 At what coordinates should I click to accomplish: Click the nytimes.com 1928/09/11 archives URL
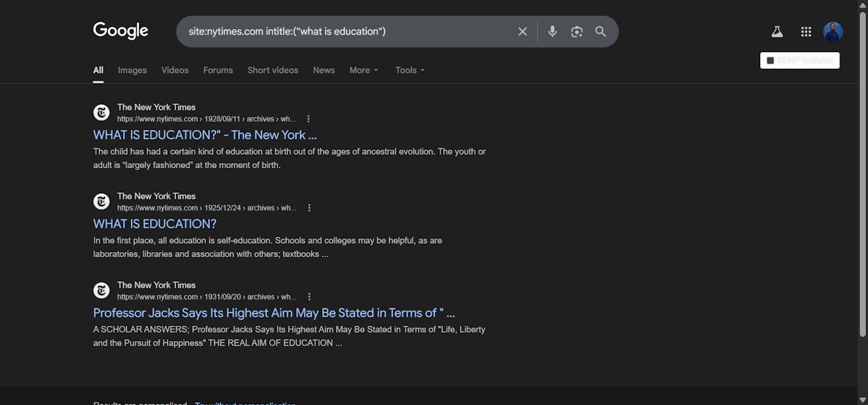[207, 119]
